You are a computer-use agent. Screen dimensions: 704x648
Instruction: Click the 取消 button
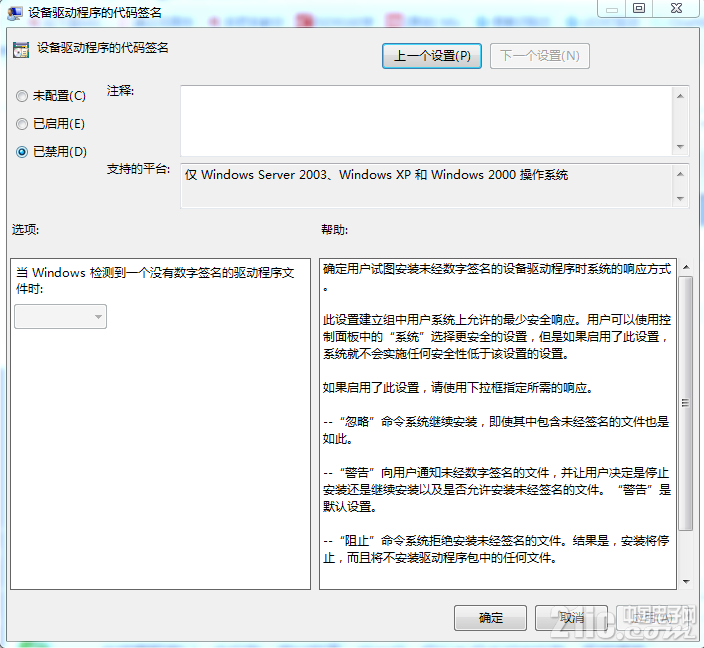coord(571,618)
